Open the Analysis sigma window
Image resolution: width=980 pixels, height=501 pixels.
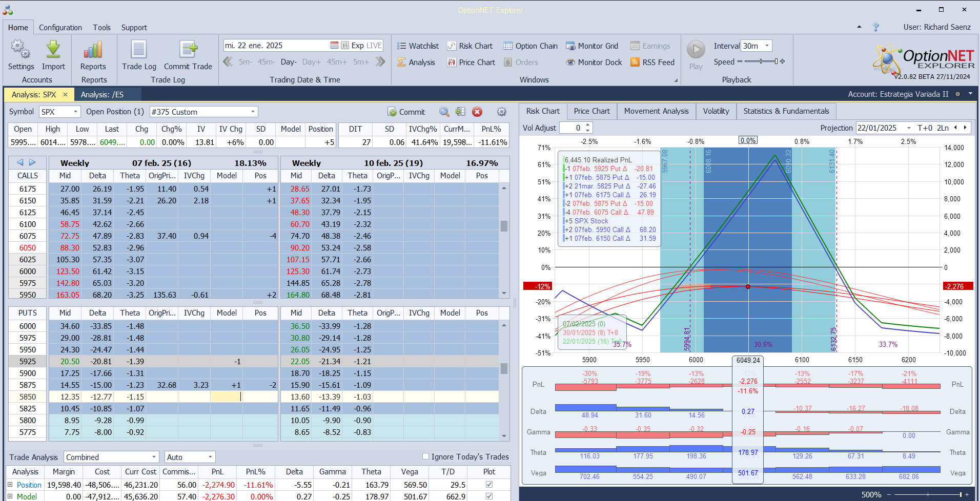416,62
